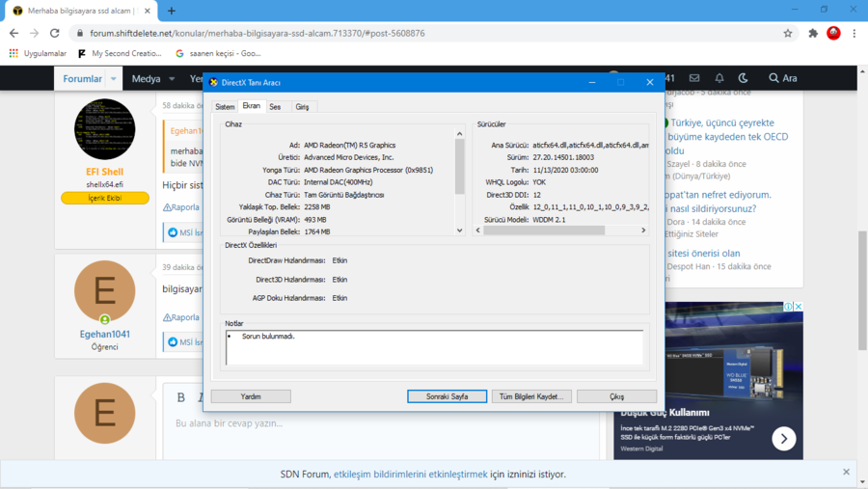This screenshot has height=489, width=868.
Task: Click Egehan1041's avatar image
Action: point(104,290)
